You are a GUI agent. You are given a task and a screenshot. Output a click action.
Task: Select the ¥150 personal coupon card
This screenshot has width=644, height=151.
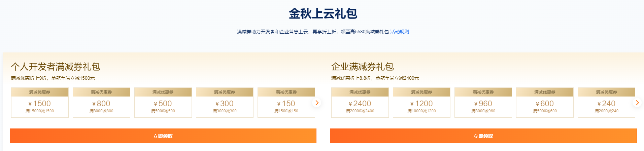(286, 103)
